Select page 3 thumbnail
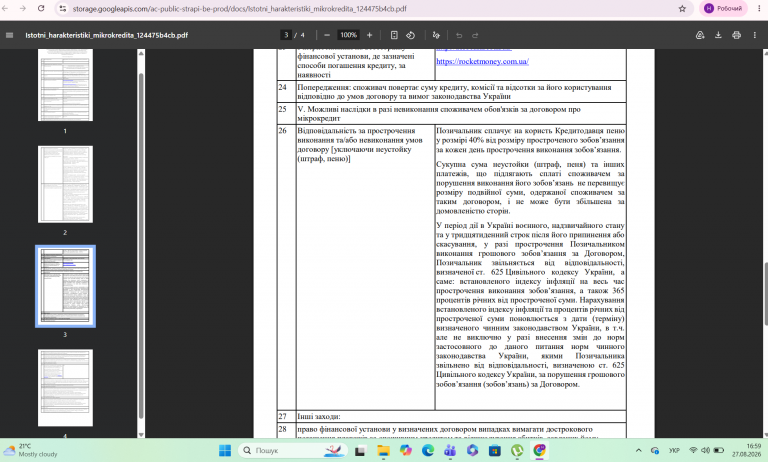Image resolution: width=768 pixels, height=462 pixels. pyautogui.click(x=65, y=286)
